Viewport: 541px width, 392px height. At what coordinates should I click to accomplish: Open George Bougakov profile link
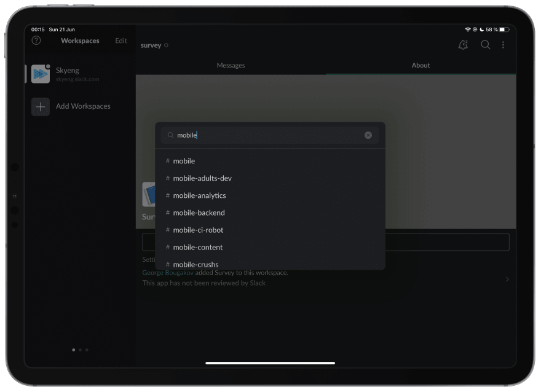(x=168, y=273)
